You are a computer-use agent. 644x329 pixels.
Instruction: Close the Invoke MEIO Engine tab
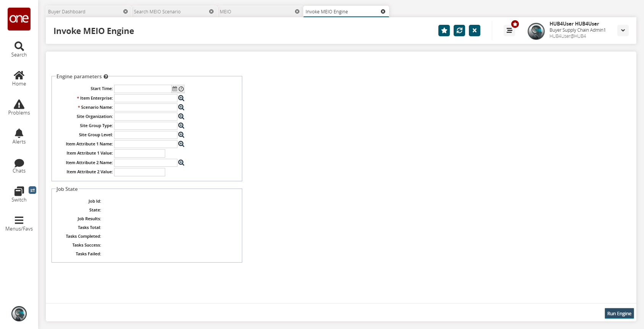pos(383,11)
